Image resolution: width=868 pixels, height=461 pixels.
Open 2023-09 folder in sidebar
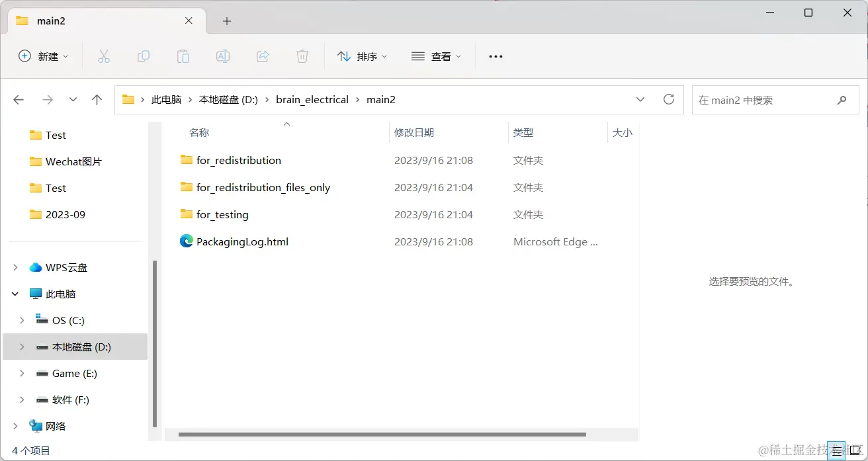pos(65,214)
